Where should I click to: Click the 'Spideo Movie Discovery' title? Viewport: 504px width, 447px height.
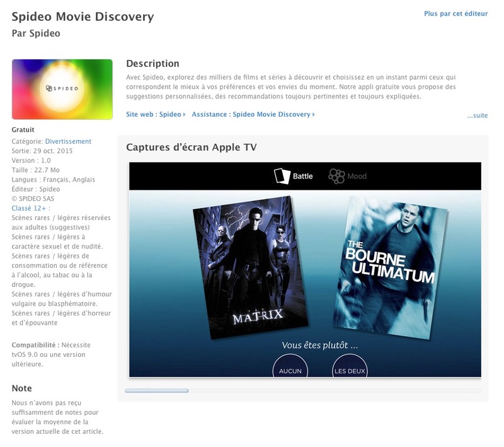coord(83,17)
